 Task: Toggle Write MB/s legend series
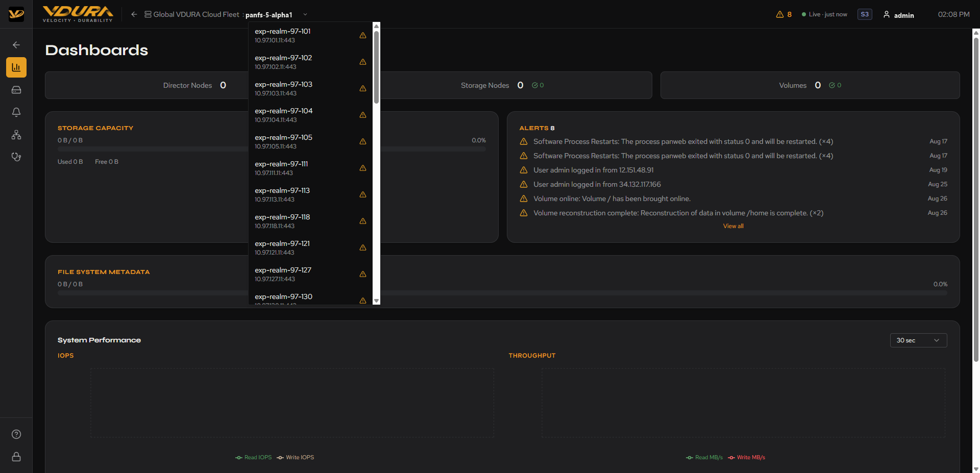pos(747,457)
